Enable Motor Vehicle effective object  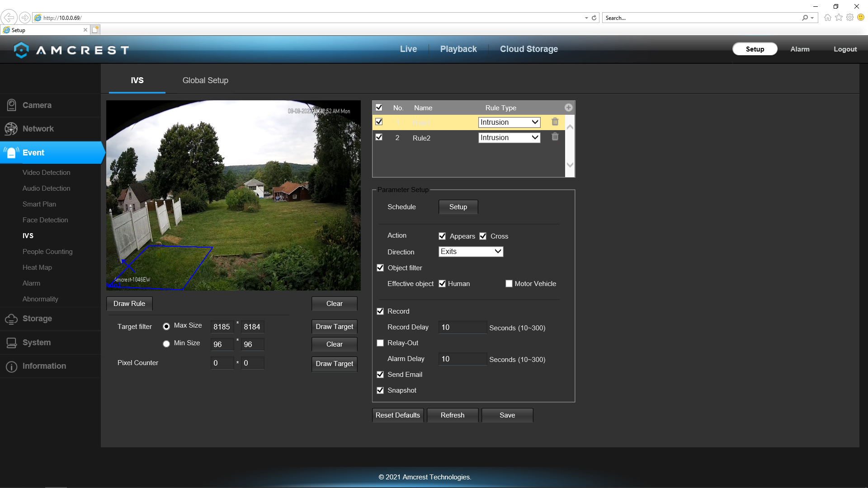pos(509,284)
